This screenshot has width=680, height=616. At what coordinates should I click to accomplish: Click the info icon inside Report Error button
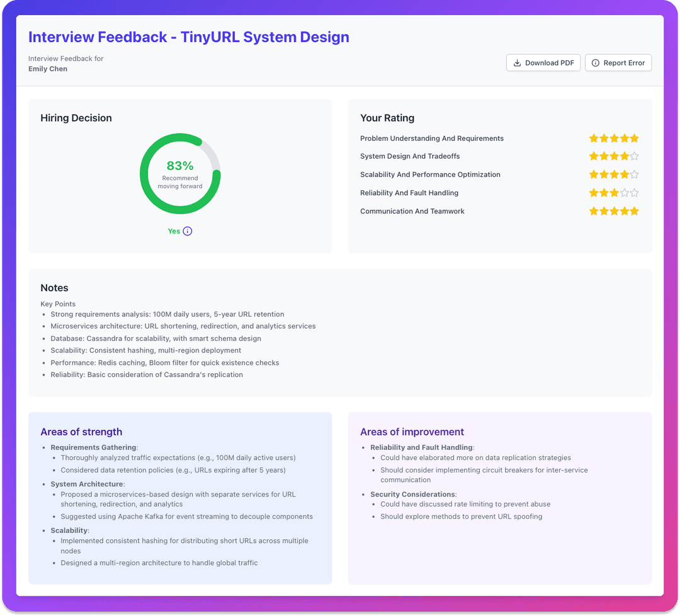pyautogui.click(x=595, y=62)
